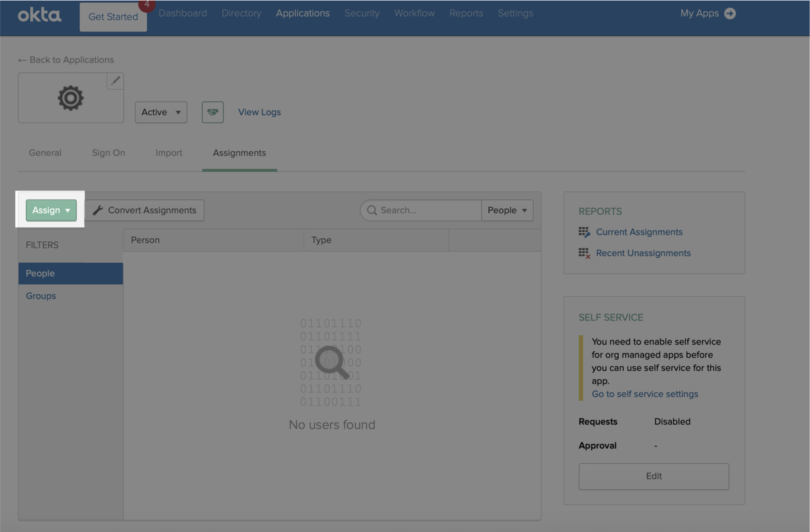Open the People search scope dropdown
The image size is (810, 532).
(507, 210)
